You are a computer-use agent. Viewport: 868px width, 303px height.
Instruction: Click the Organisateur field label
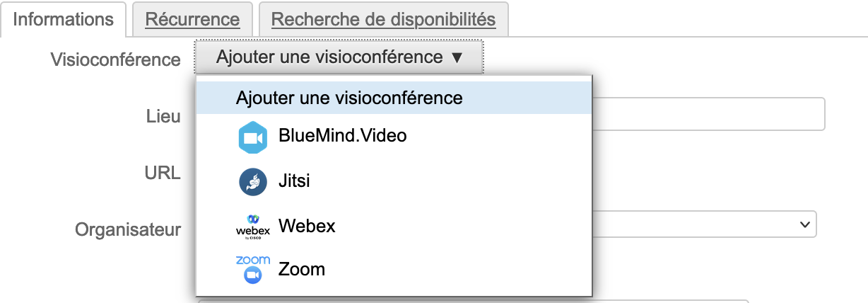coord(128,229)
